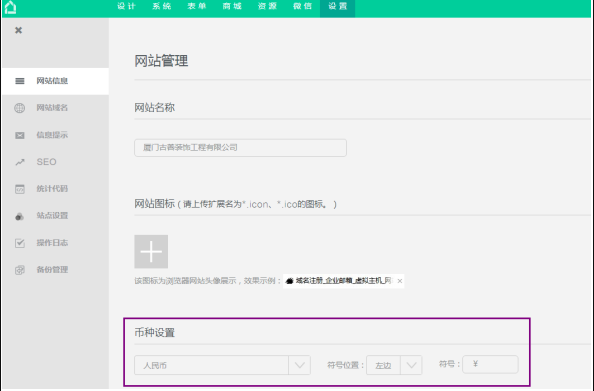Open the 系统 top menu
This screenshot has width=594, height=391.
[x=162, y=6]
